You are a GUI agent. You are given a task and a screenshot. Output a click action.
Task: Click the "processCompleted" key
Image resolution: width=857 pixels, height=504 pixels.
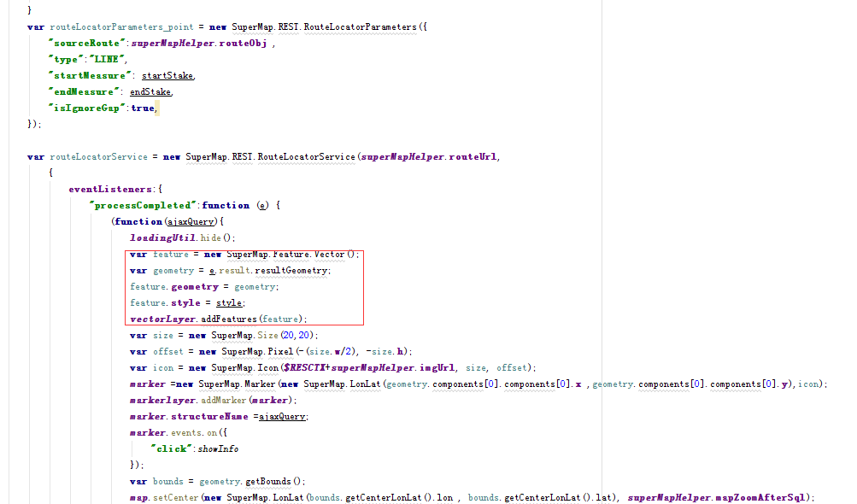144,206
